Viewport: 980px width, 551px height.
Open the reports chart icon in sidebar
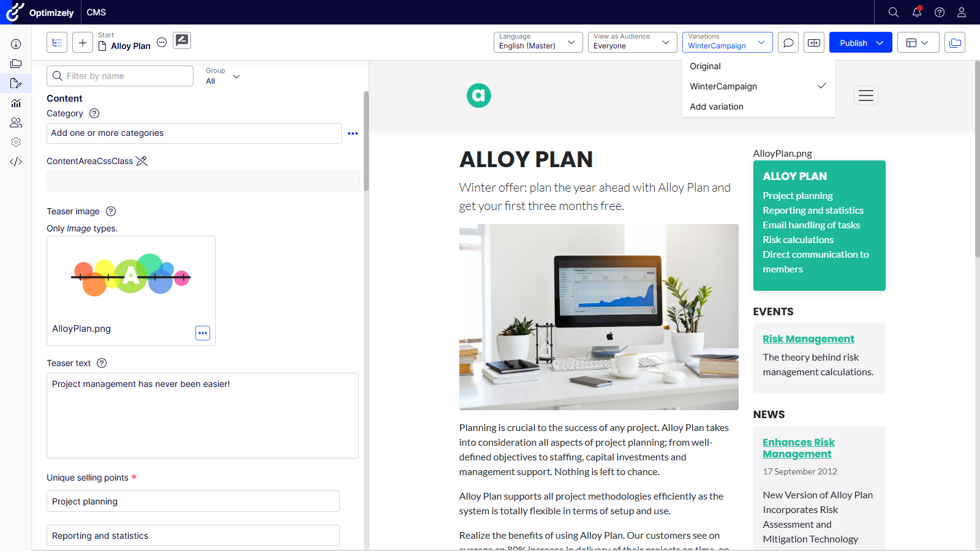coord(16,103)
